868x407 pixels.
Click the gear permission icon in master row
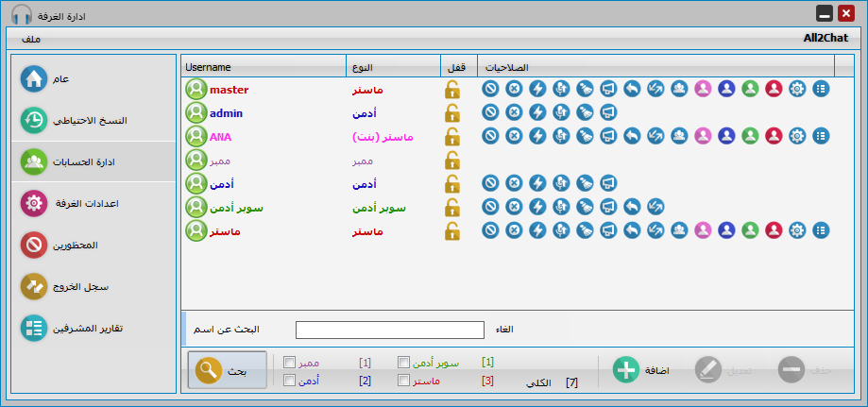[797, 89]
